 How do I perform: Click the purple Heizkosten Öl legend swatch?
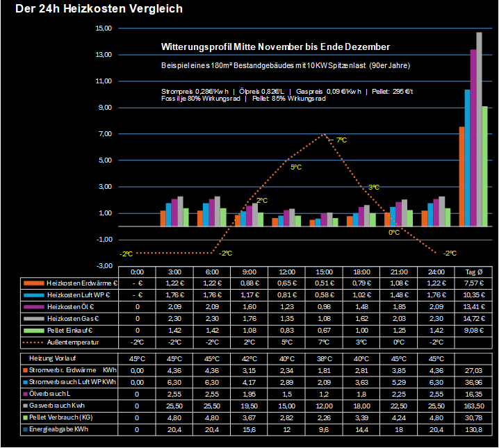[x=33, y=307]
